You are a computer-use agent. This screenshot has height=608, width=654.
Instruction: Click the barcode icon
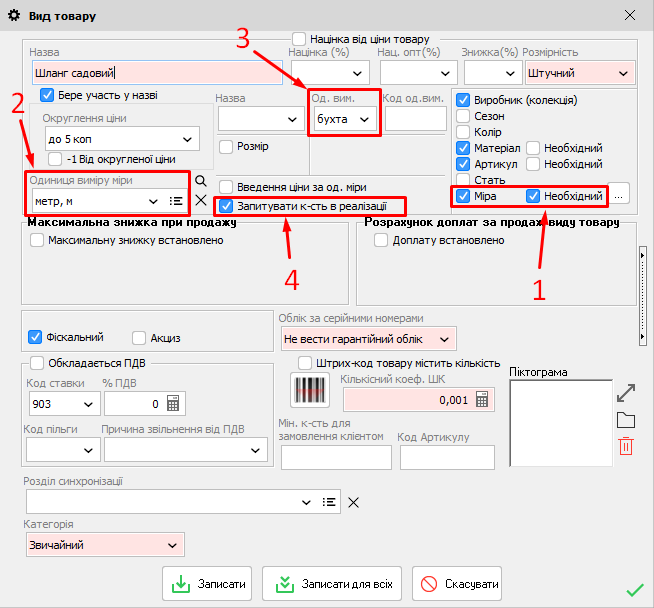coord(304,389)
